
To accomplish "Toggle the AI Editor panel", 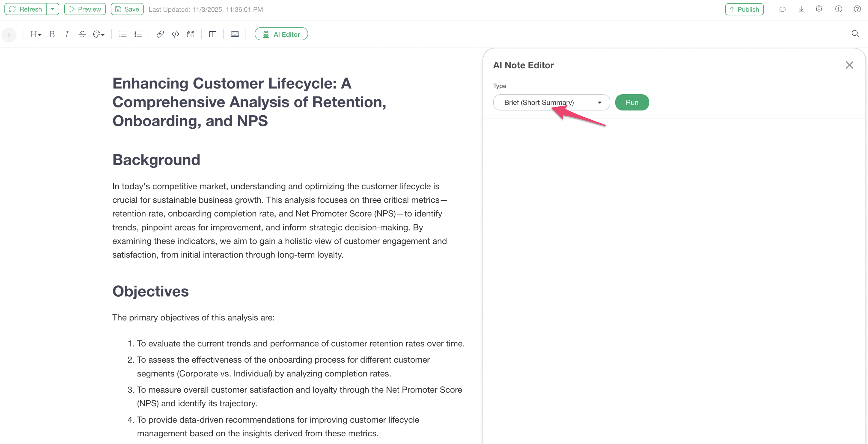I will tap(281, 34).
